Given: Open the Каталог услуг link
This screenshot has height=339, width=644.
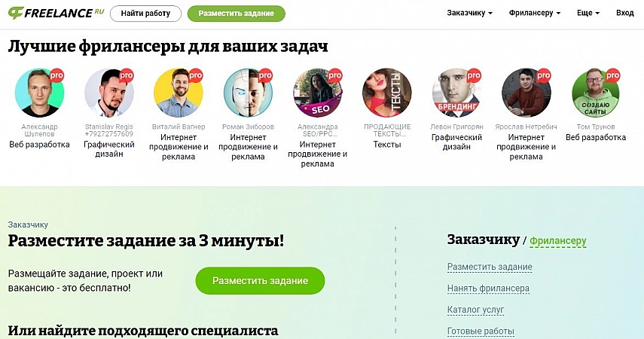Looking at the screenshot, I should click(475, 310).
